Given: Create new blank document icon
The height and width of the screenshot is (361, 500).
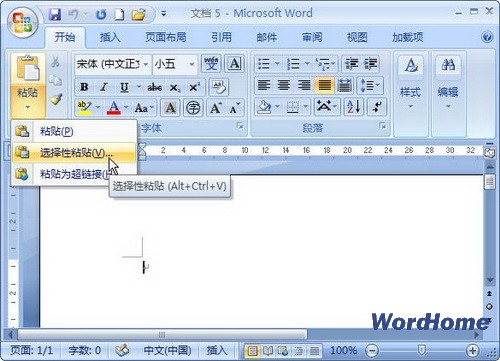Looking at the screenshot, I should click(119, 14).
